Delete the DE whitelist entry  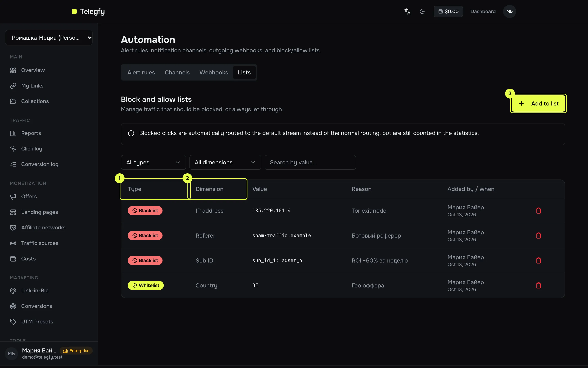coord(538,285)
